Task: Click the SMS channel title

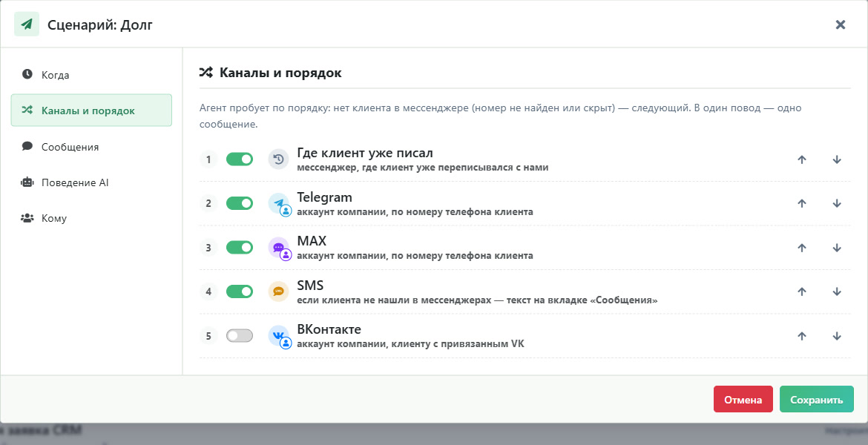Action: click(310, 285)
